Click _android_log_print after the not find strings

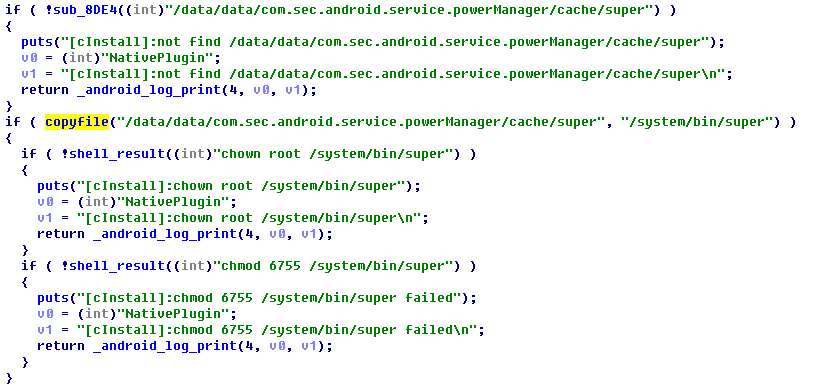149,90
